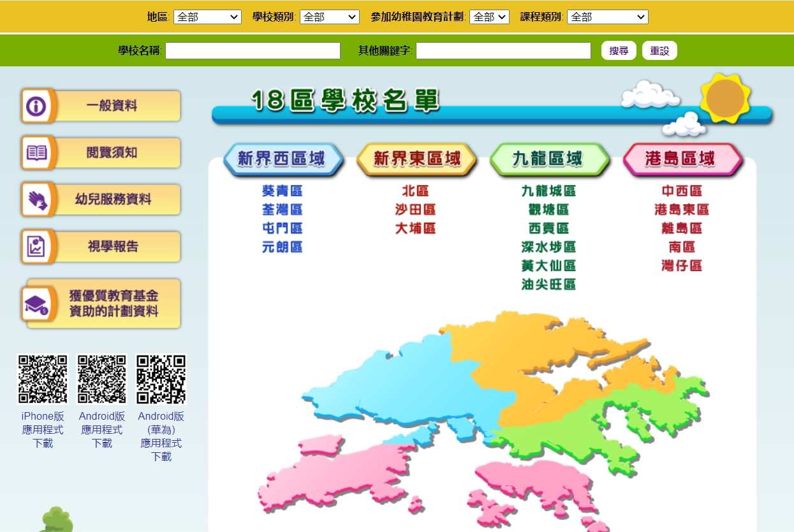794x532 pixels.
Task: Click the 一般資料 info icon
Action: (34, 106)
